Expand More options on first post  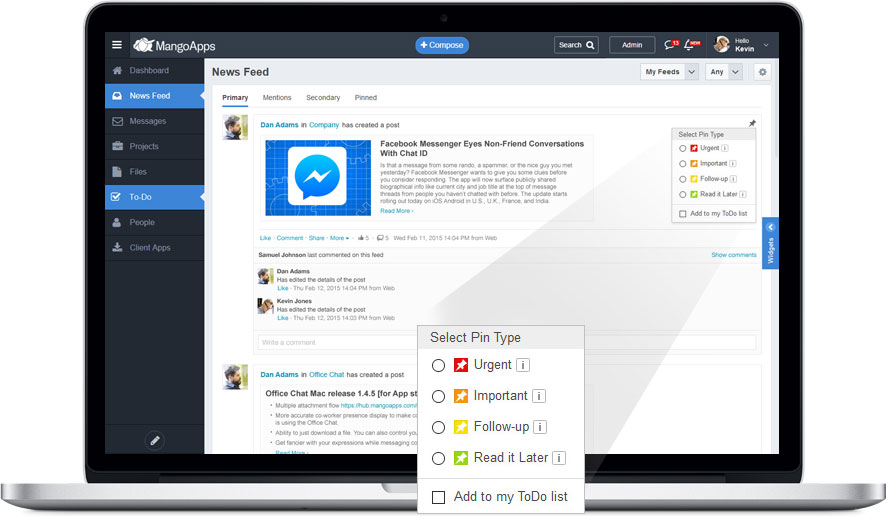(340, 238)
